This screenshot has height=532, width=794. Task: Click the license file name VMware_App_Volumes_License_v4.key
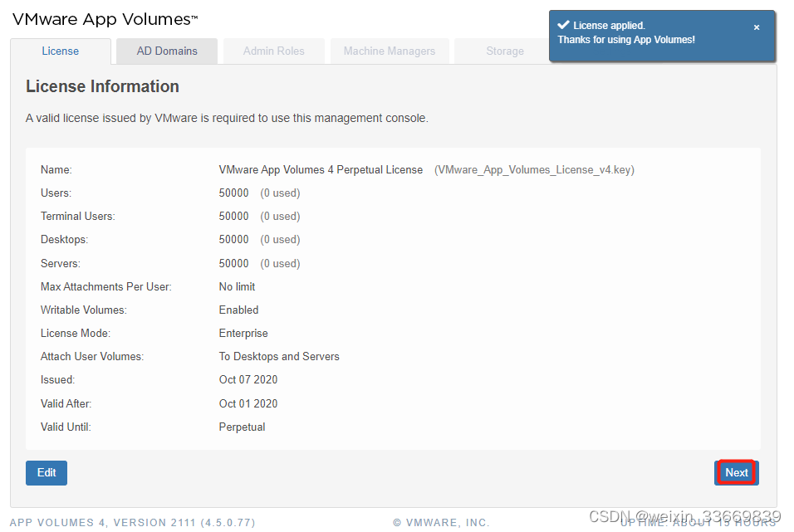pos(534,170)
